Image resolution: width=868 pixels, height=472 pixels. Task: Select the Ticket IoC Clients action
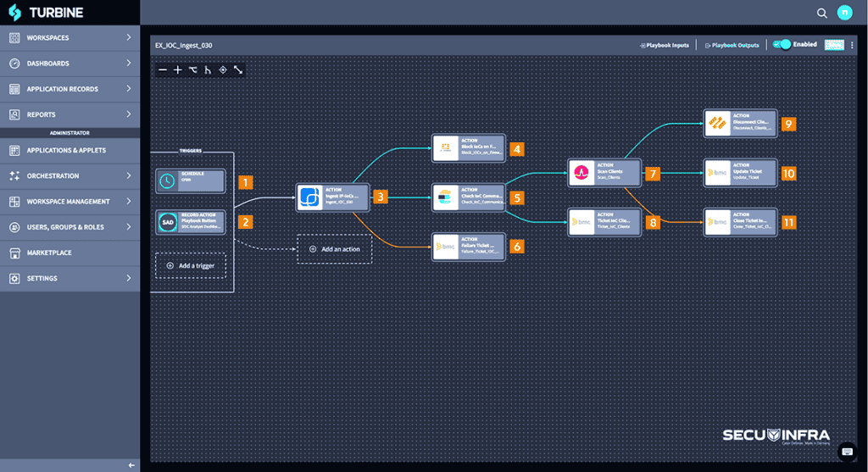[x=604, y=222]
